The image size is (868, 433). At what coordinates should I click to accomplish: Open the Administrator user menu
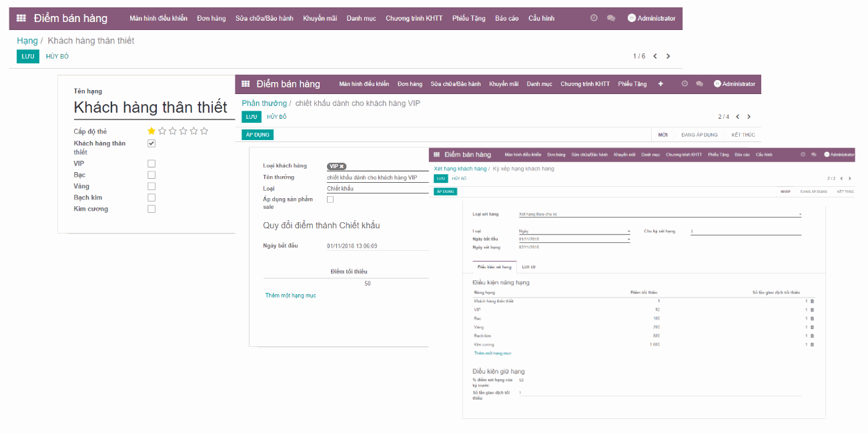point(652,18)
